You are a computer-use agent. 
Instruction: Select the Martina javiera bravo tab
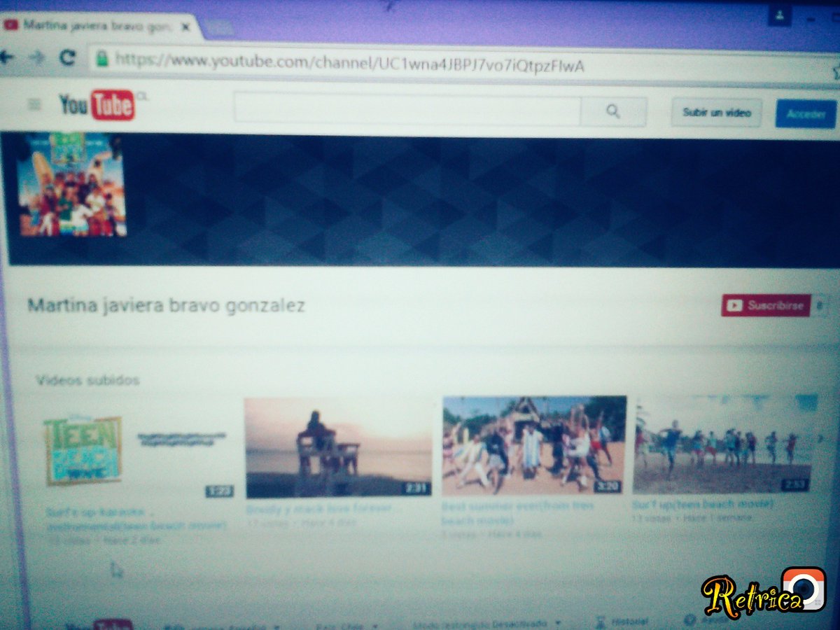coord(98,26)
